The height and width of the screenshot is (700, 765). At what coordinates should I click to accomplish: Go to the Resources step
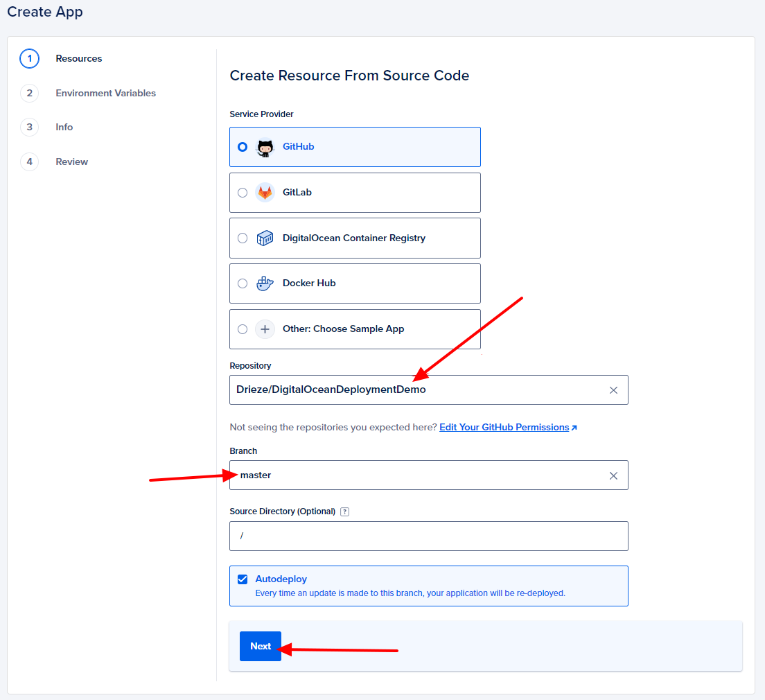pos(78,59)
